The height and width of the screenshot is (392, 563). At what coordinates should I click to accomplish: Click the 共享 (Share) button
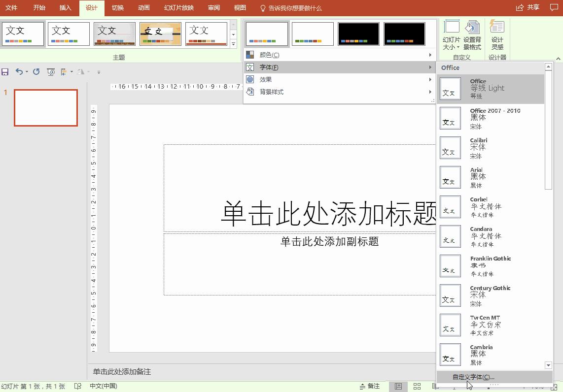pos(528,7)
